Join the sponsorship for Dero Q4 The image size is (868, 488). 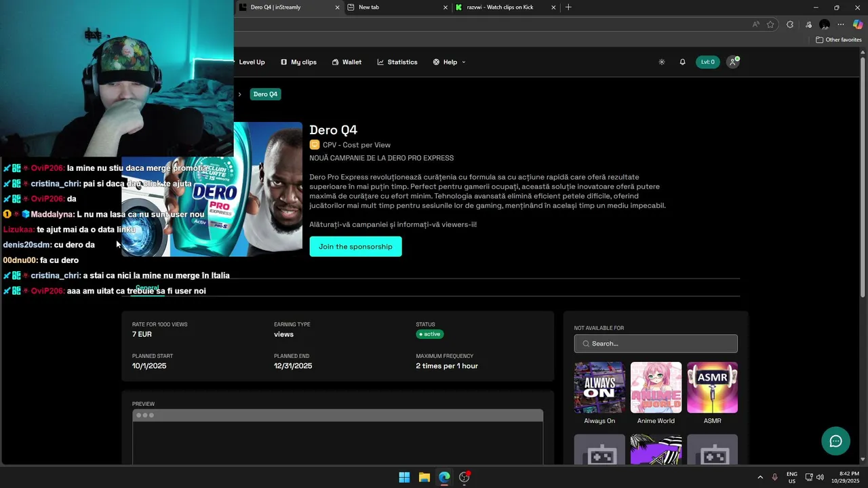355,246
